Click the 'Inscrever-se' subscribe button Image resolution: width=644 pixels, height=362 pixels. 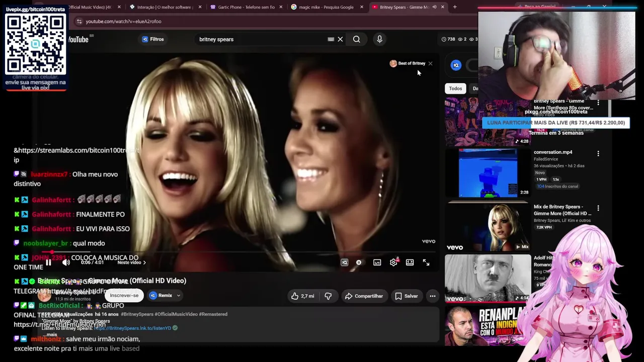(124, 296)
